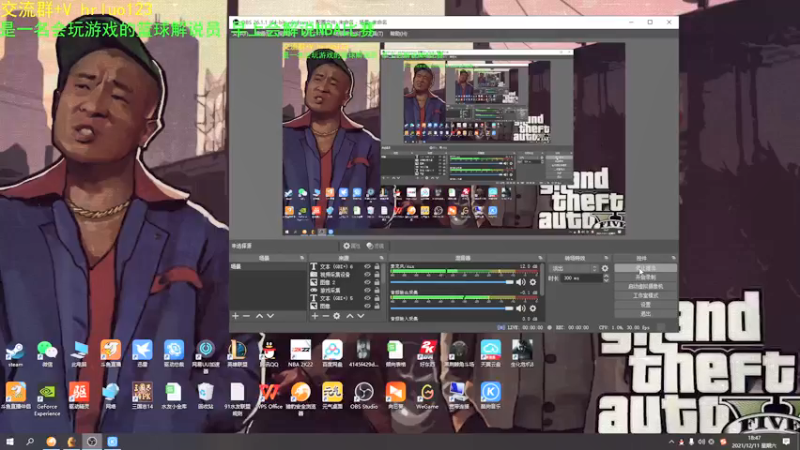Click start virtual camera (启动虚拟摄像机) button
This screenshot has width=800, height=450.
(646, 286)
